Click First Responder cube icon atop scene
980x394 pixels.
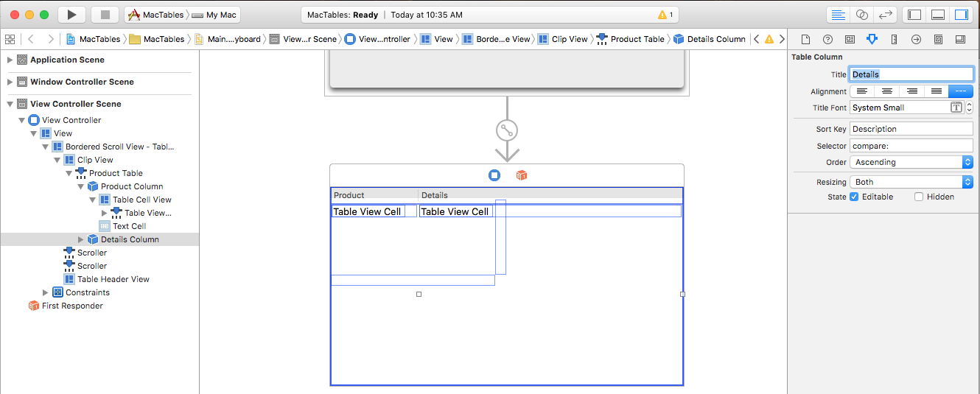(522, 175)
